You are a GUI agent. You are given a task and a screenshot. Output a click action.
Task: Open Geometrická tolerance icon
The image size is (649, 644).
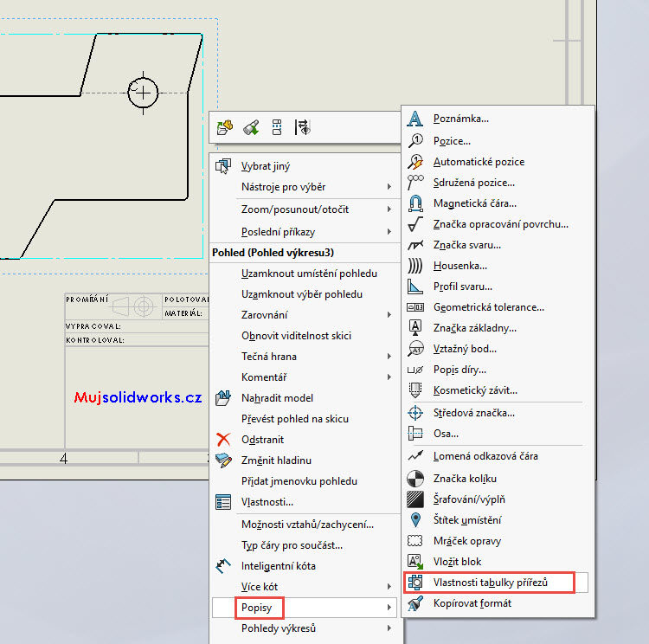415,307
